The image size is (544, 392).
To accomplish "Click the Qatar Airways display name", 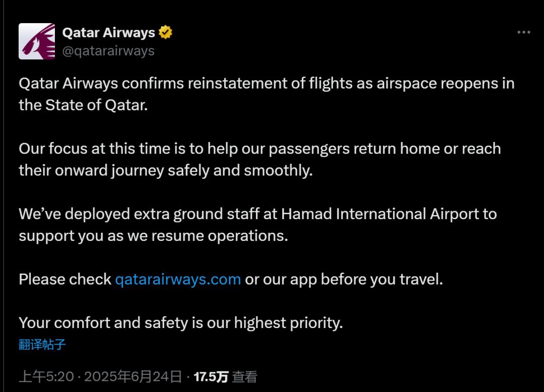I will tap(108, 33).
